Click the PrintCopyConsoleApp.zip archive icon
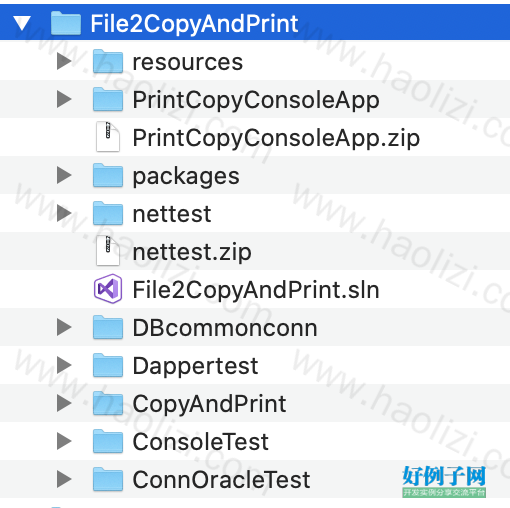The height and width of the screenshot is (508, 510). tap(108, 137)
